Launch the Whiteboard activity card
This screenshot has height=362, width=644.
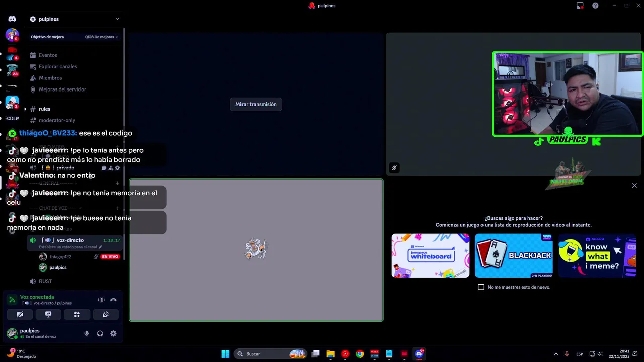431,255
